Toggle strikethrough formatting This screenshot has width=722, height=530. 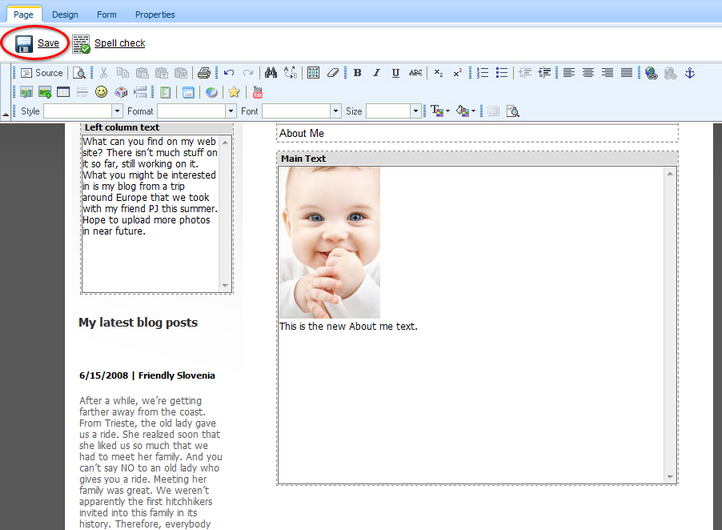(x=415, y=73)
